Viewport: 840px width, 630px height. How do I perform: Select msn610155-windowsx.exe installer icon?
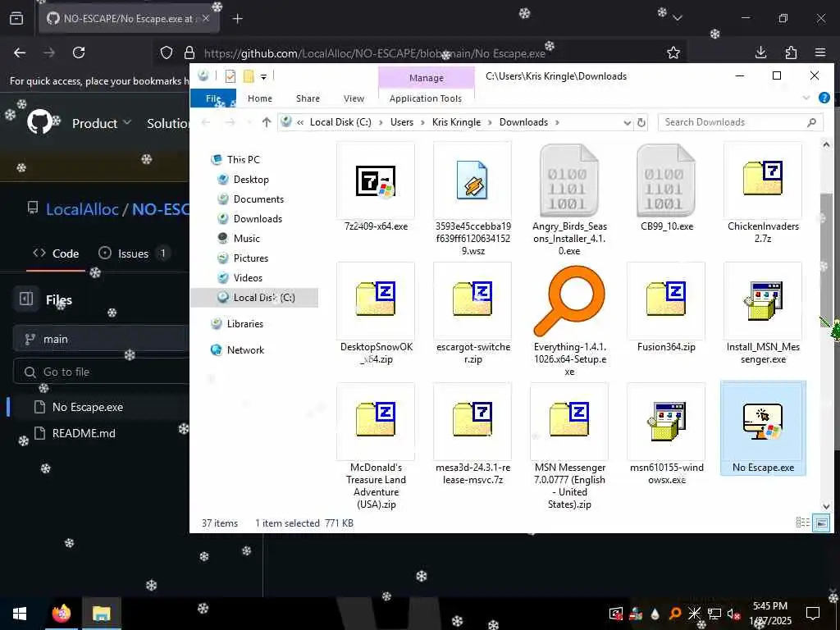666,421
